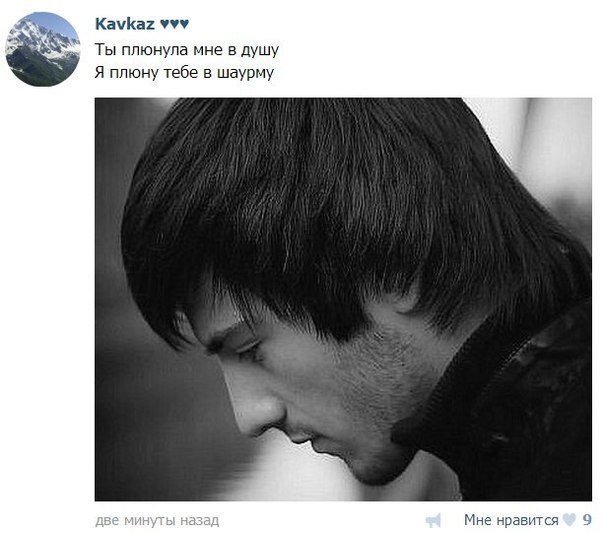Repost using the megaphone icon

[433, 520]
